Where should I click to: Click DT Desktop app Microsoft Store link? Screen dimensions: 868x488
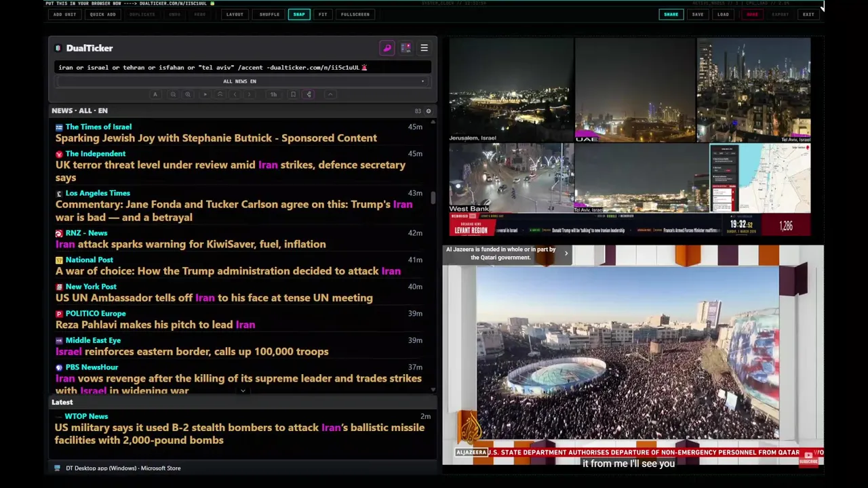[x=123, y=468]
